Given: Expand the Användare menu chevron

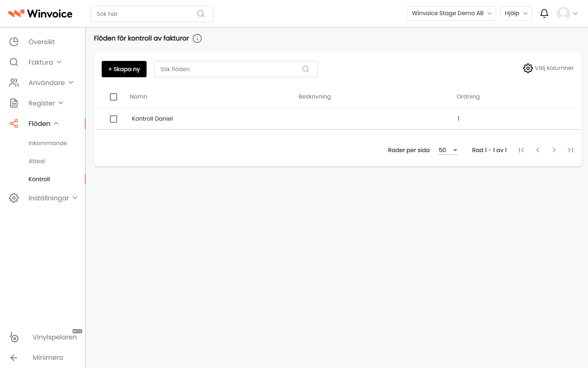Looking at the screenshot, I should 71,83.
